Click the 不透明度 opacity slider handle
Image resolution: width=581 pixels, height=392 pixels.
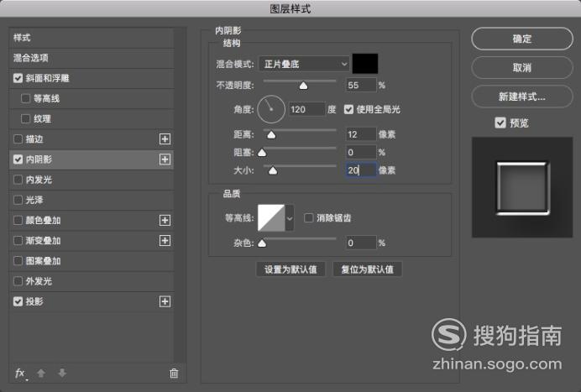[x=303, y=86]
